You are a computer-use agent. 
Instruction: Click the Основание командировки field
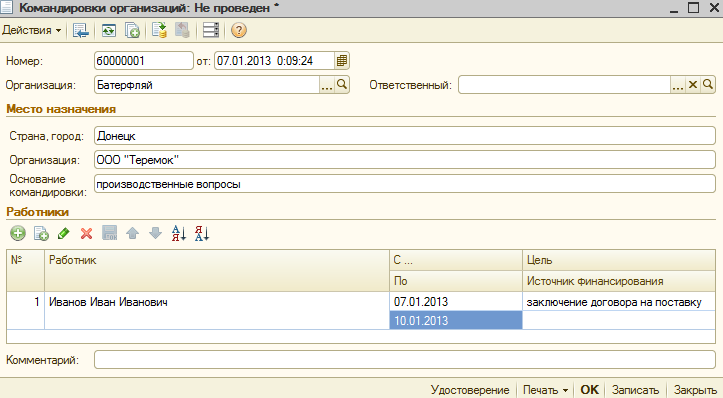click(x=405, y=184)
